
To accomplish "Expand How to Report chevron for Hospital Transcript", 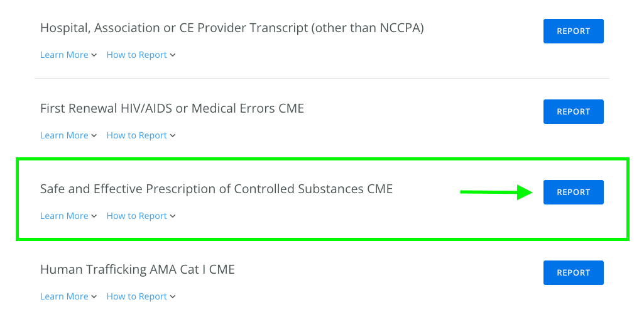I will (173, 55).
